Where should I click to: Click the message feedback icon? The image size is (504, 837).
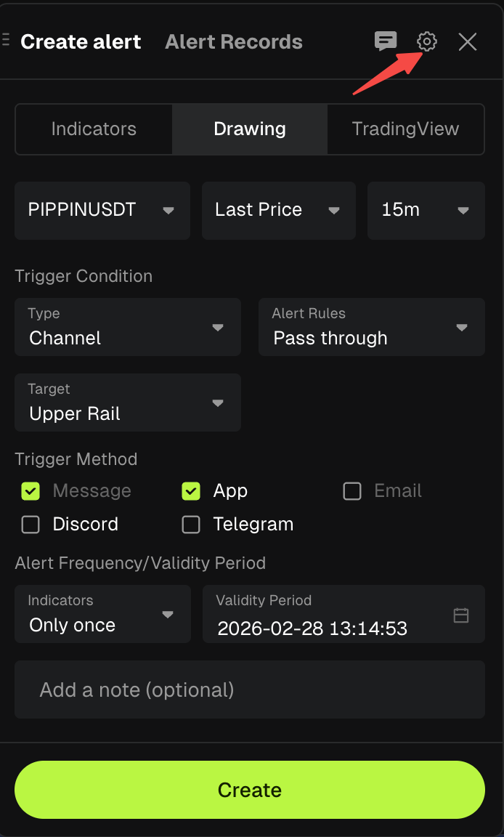[386, 41]
